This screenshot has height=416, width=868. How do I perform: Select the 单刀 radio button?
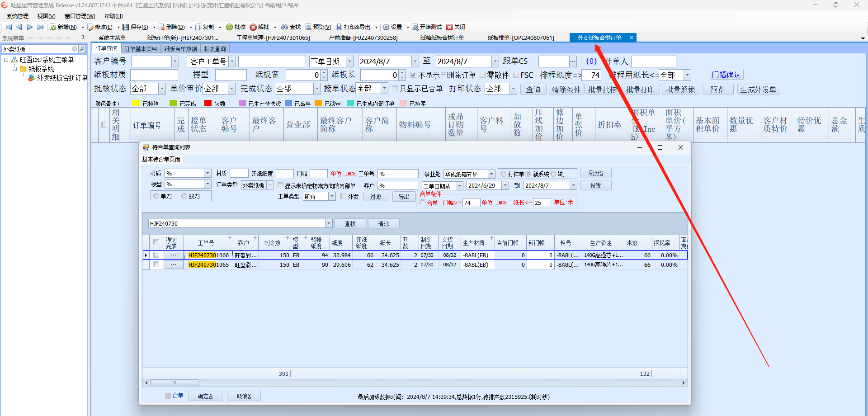tap(156, 196)
